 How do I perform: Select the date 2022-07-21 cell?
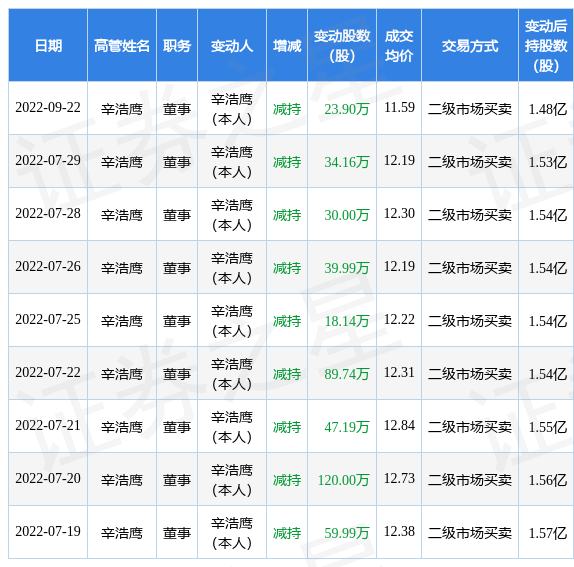(48, 425)
